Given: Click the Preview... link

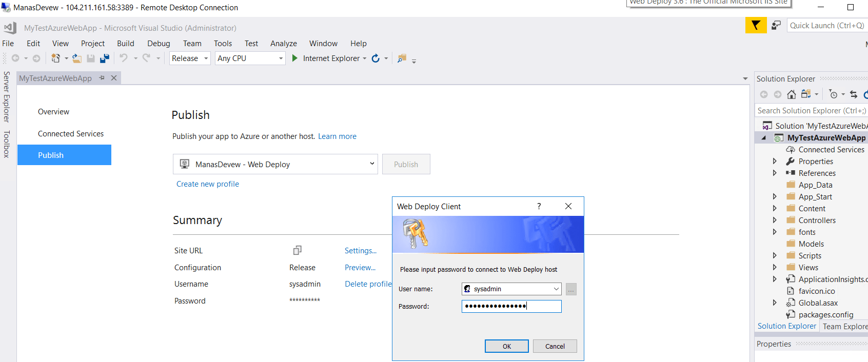Looking at the screenshot, I should point(360,268).
